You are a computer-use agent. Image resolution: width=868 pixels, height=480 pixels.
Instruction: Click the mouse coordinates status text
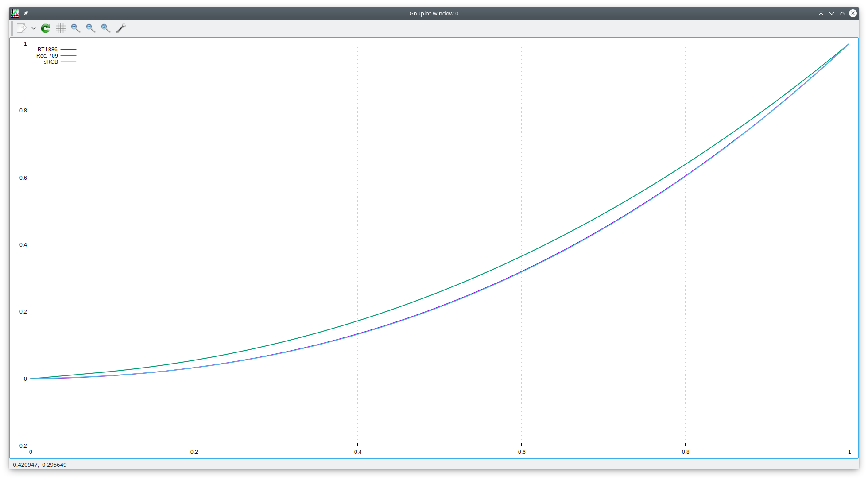coord(40,465)
